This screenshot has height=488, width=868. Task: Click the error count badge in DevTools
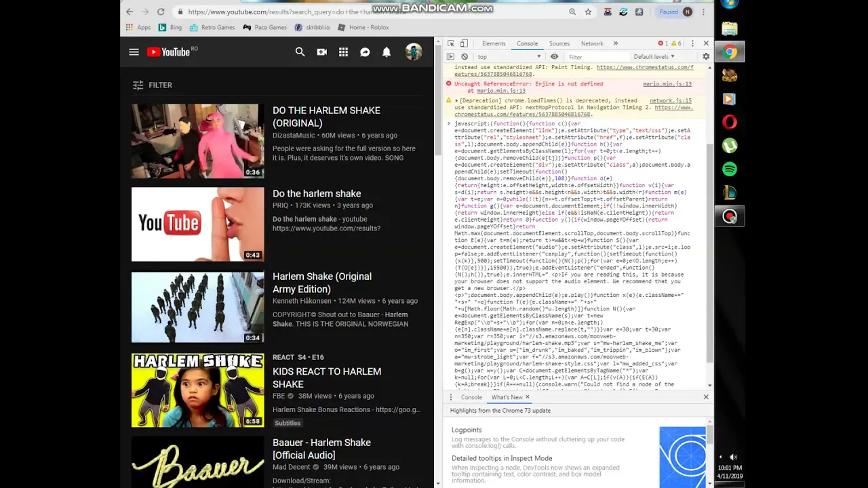pyautogui.click(x=663, y=43)
